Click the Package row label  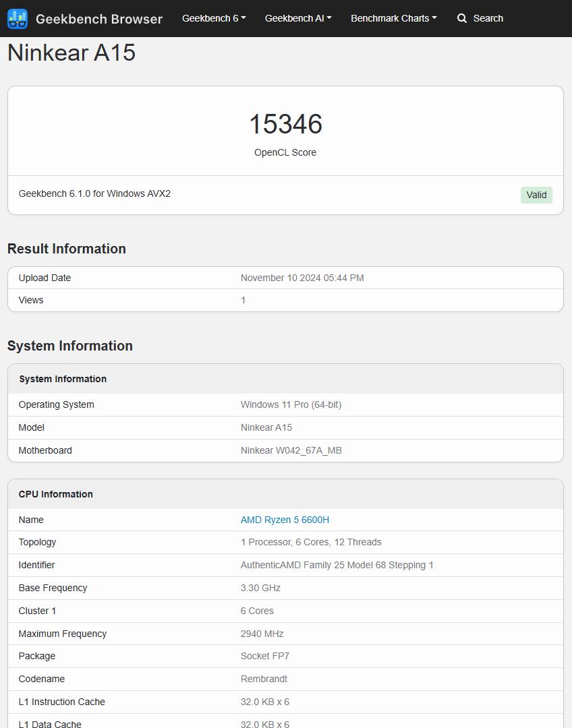36,656
